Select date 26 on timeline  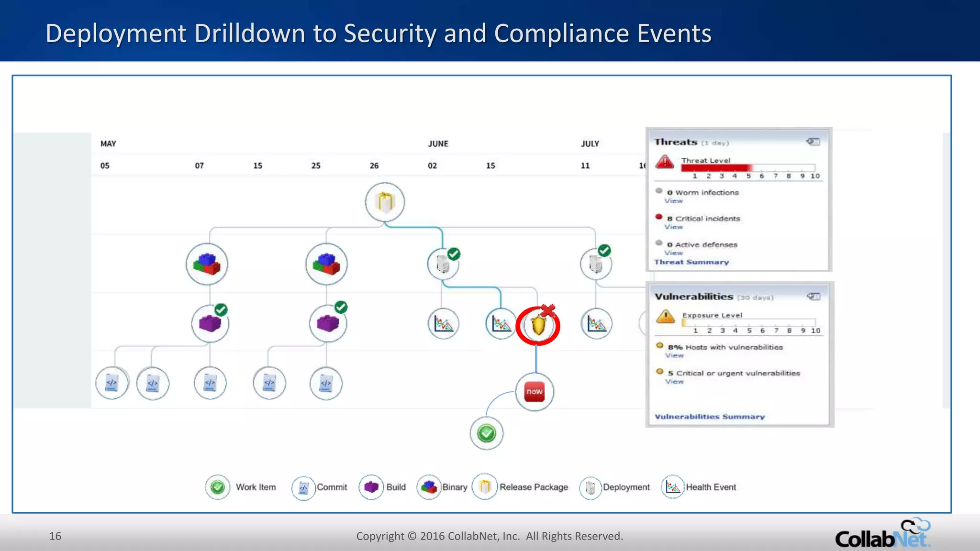pos(374,165)
